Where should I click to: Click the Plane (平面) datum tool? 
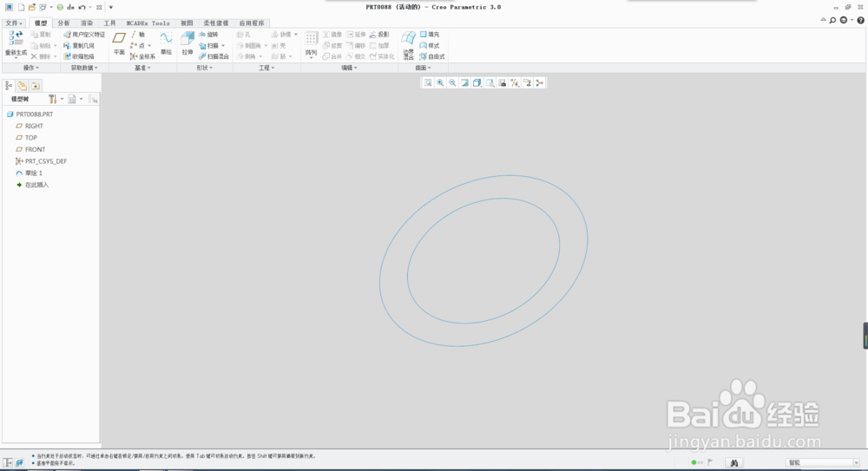(119, 44)
